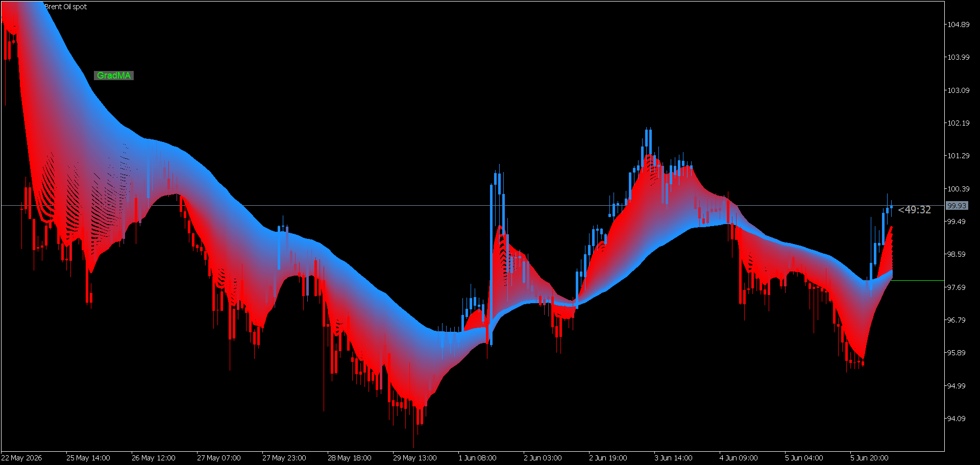This screenshot has width=980, height=465.
Task: Click the 2 Jun 19:00 time label
Action: (608, 458)
